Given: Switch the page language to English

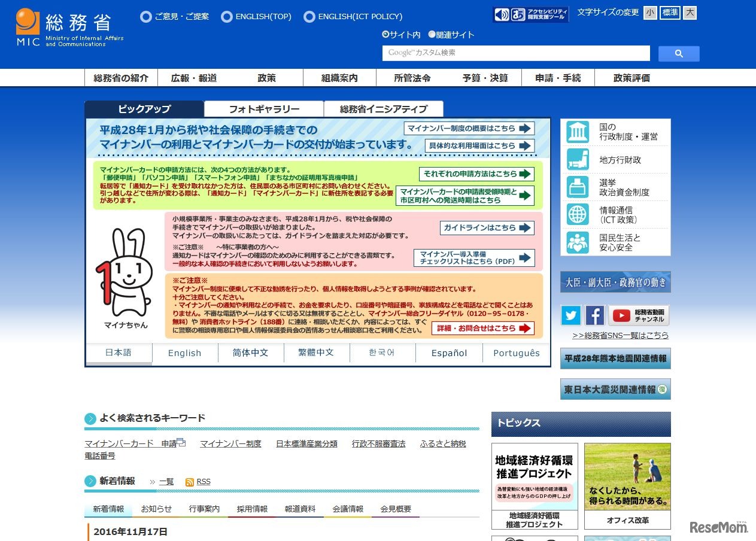Looking at the screenshot, I should tap(184, 354).
